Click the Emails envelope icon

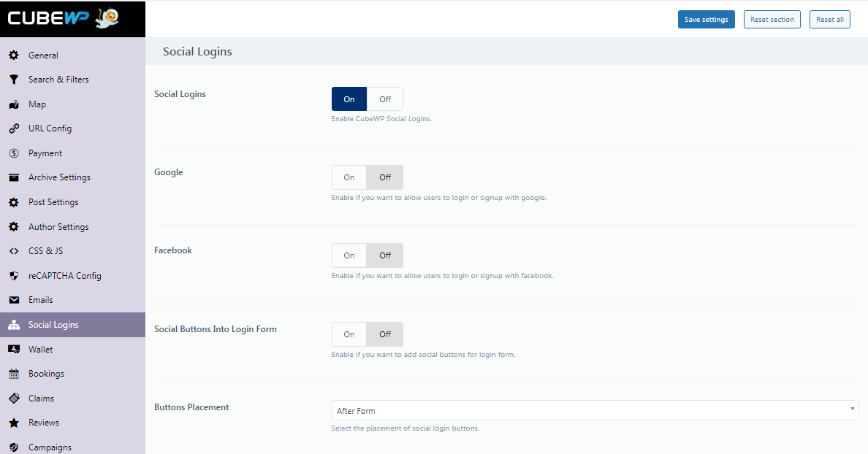14,300
